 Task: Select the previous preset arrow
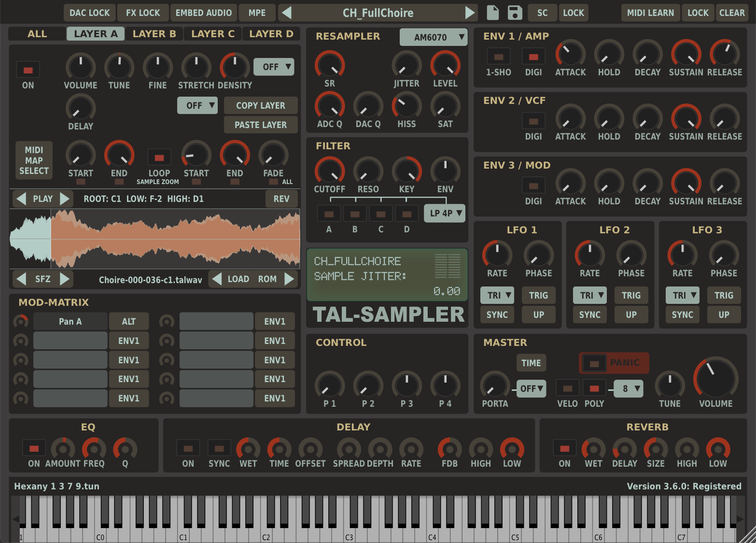[287, 13]
